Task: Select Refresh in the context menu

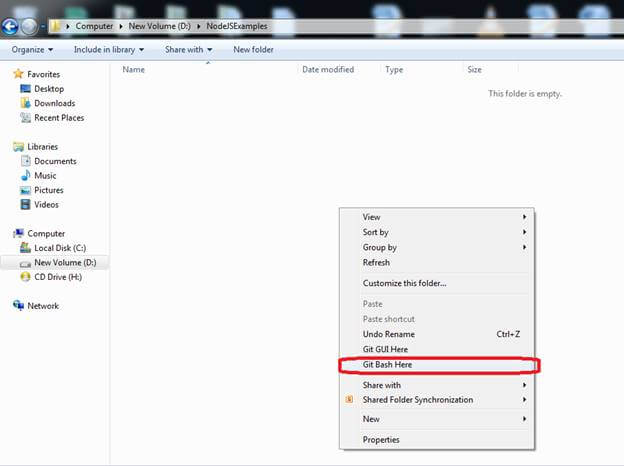Action: point(437,262)
